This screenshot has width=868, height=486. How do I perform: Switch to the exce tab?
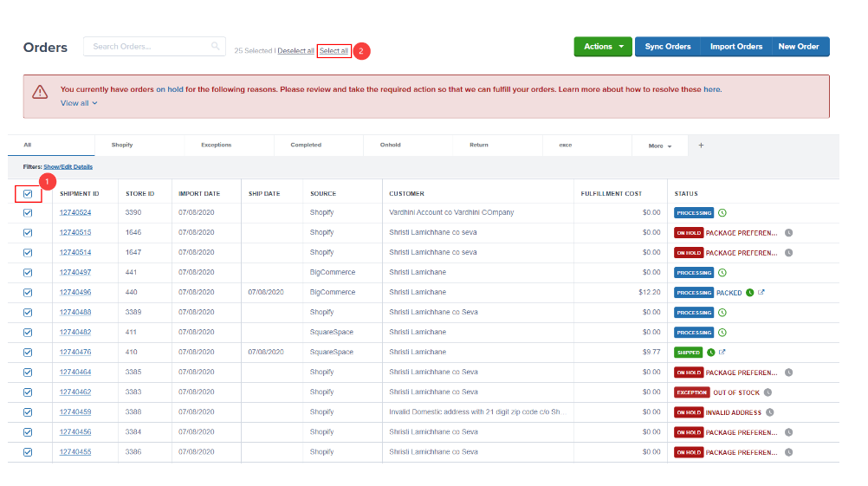click(x=587, y=145)
